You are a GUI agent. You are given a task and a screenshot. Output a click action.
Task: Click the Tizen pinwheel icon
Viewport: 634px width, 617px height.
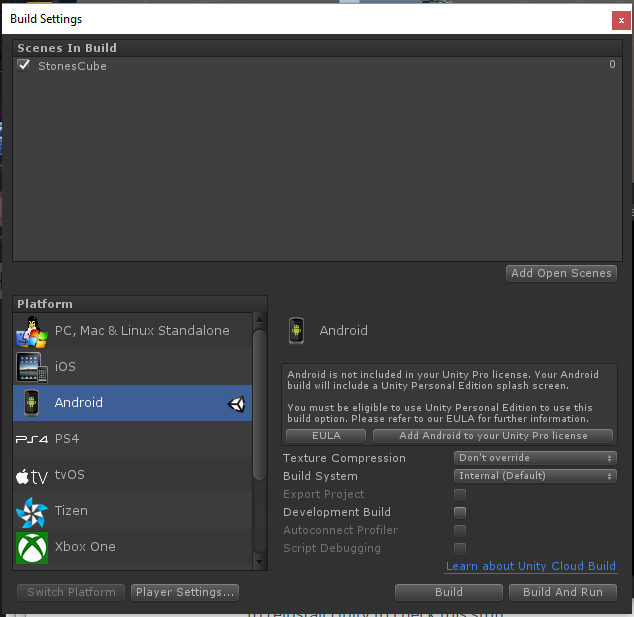32,512
